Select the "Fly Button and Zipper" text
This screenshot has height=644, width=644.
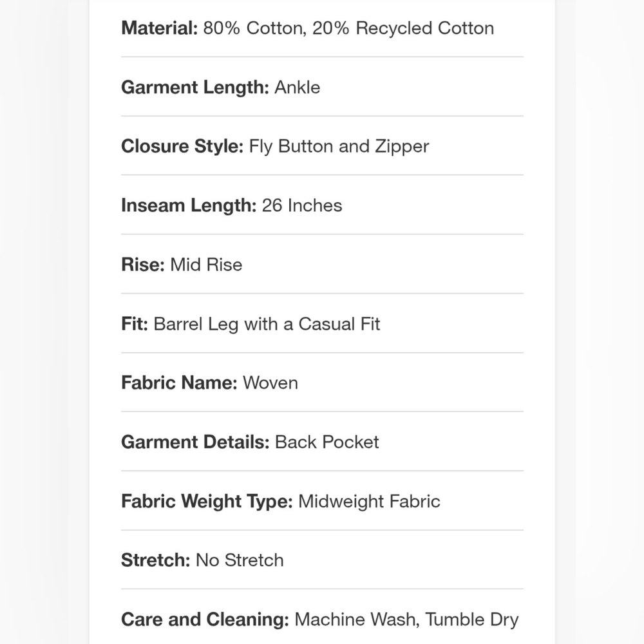click(x=339, y=146)
